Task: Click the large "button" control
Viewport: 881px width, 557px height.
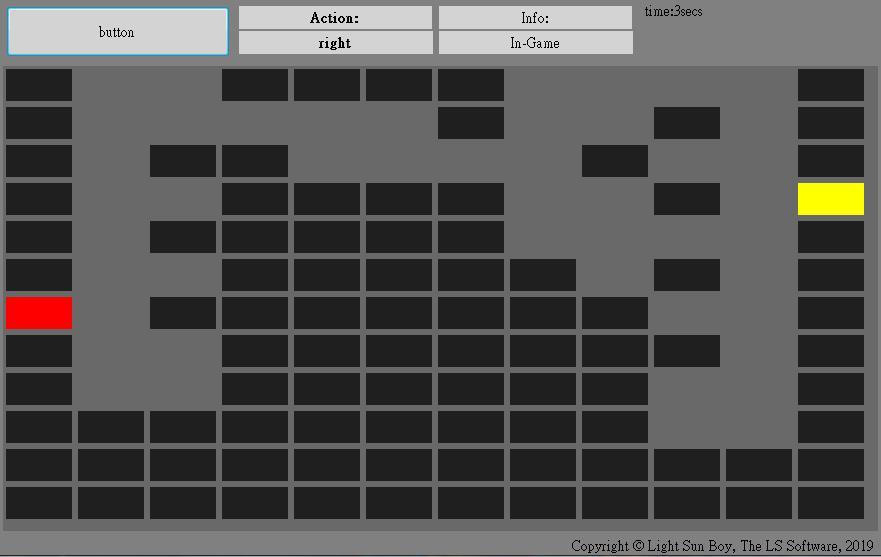Action: pyautogui.click(x=118, y=32)
